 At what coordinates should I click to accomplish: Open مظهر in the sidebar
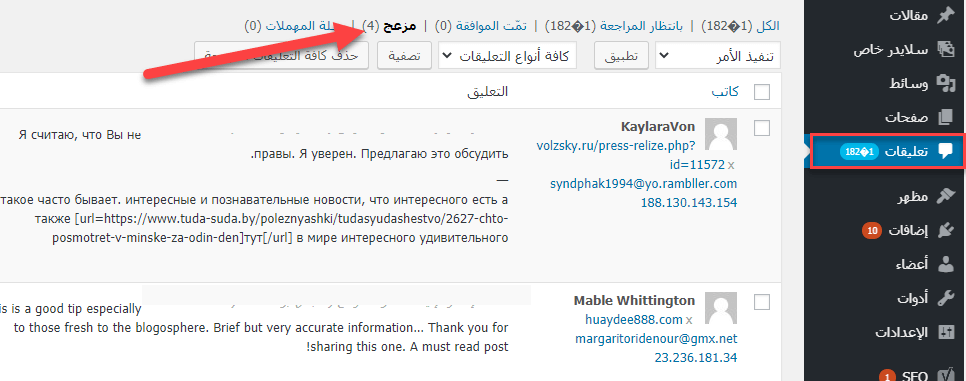click(913, 197)
